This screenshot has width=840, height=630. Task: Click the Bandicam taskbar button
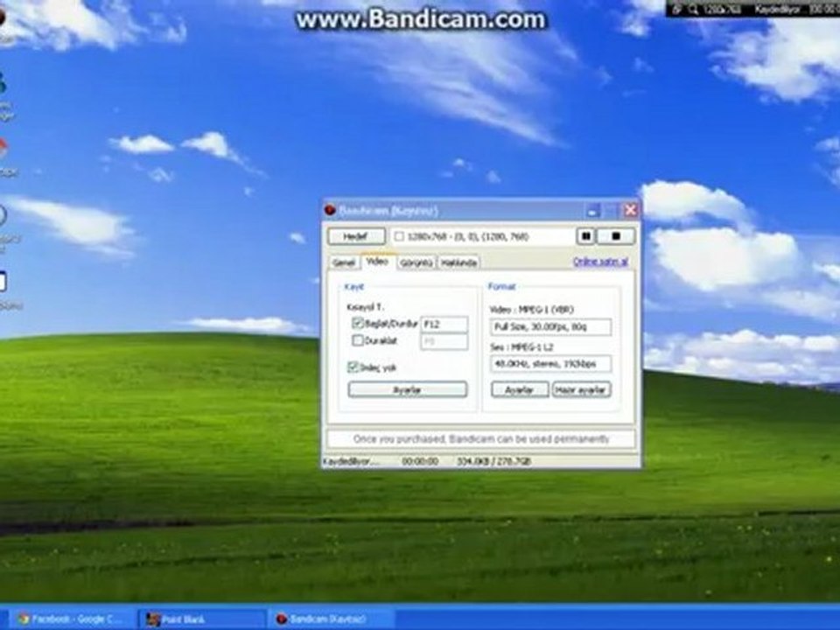click(331, 619)
